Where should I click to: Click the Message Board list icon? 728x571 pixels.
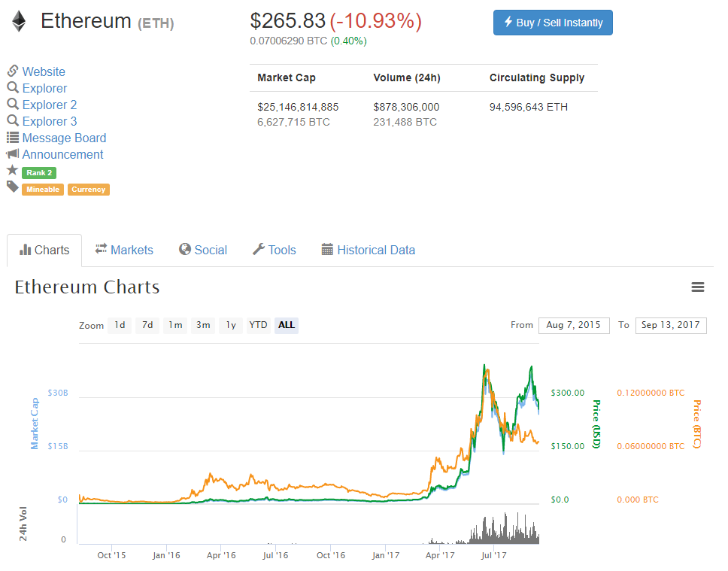[12, 138]
